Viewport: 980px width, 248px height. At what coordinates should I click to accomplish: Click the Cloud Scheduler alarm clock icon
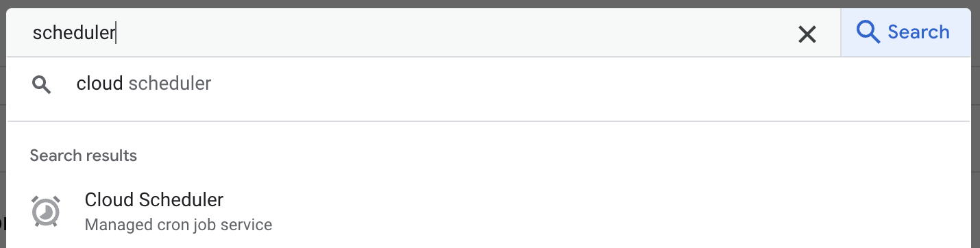pos(46,211)
